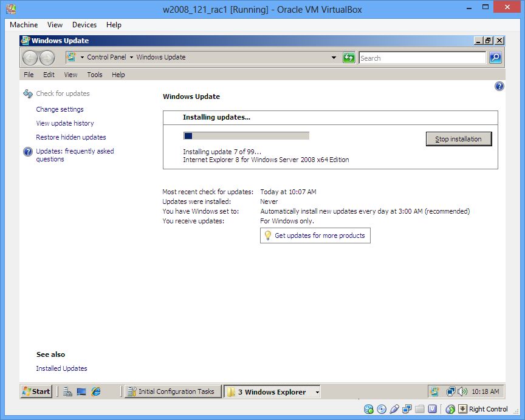Click the Control Panel breadcrumb text
Image resolution: width=525 pixels, height=420 pixels.
106,57
